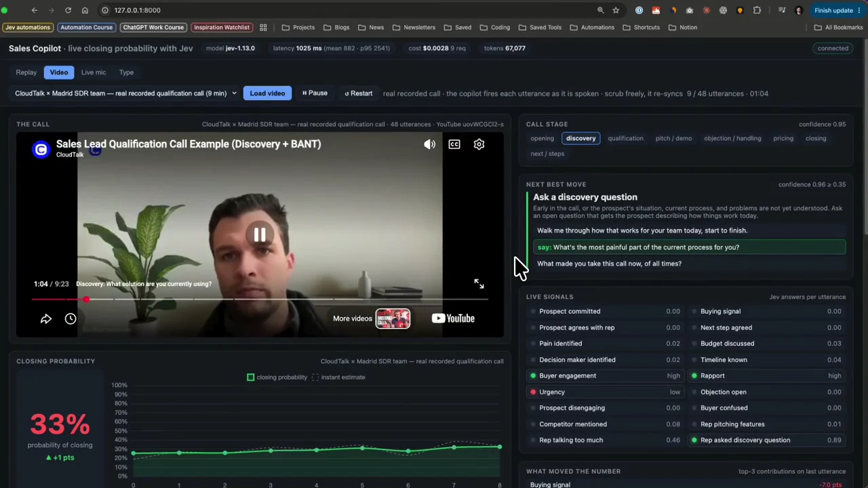Click the suggested 'most painful part' line
The image size is (868, 488).
tap(690, 247)
